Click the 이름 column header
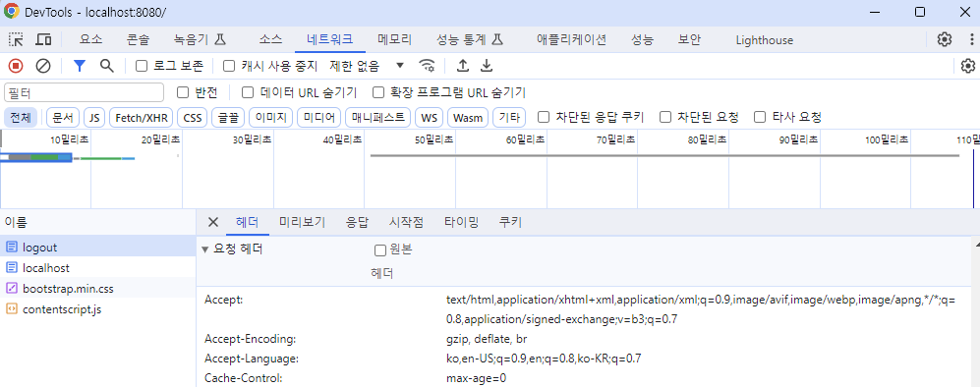 tap(97, 222)
